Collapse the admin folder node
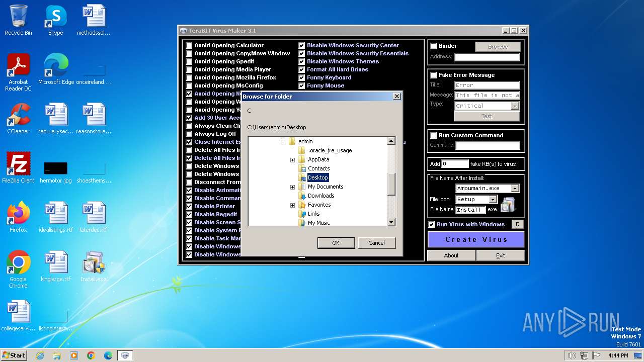644x362 pixels. click(283, 142)
